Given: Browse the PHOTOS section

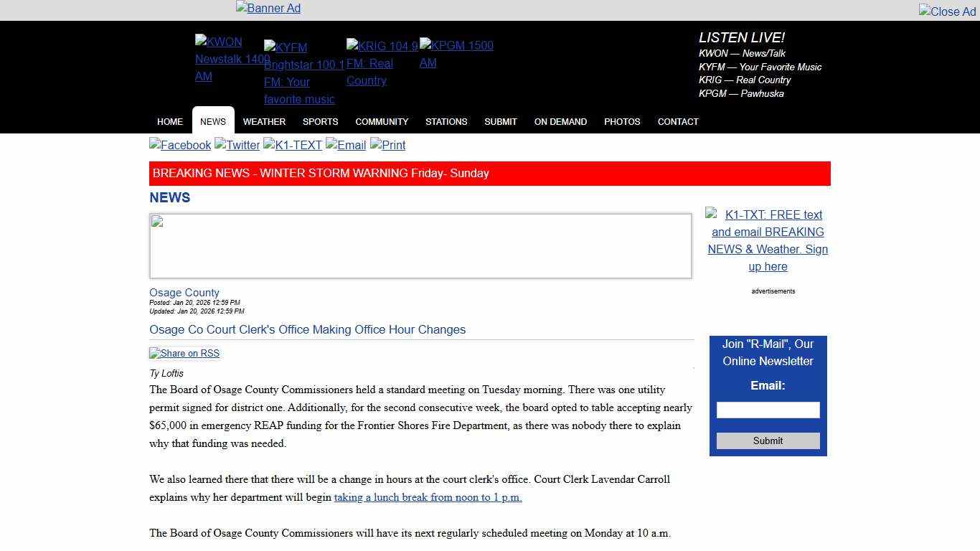Looking at the screenshot, I should coord(621,121).
